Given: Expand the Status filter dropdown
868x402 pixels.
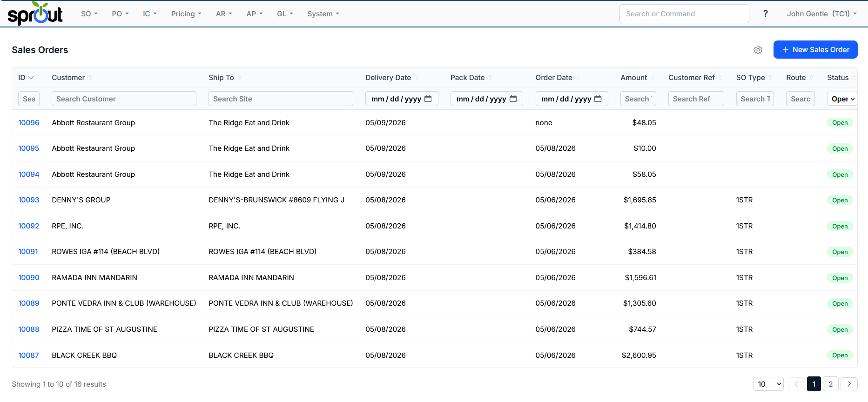Looking at the screenshot, I should [842, 99].
